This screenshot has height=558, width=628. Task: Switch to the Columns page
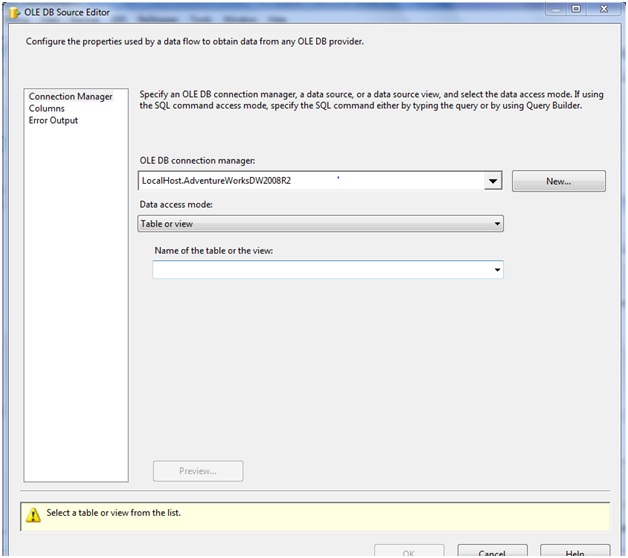coord(47,109)
